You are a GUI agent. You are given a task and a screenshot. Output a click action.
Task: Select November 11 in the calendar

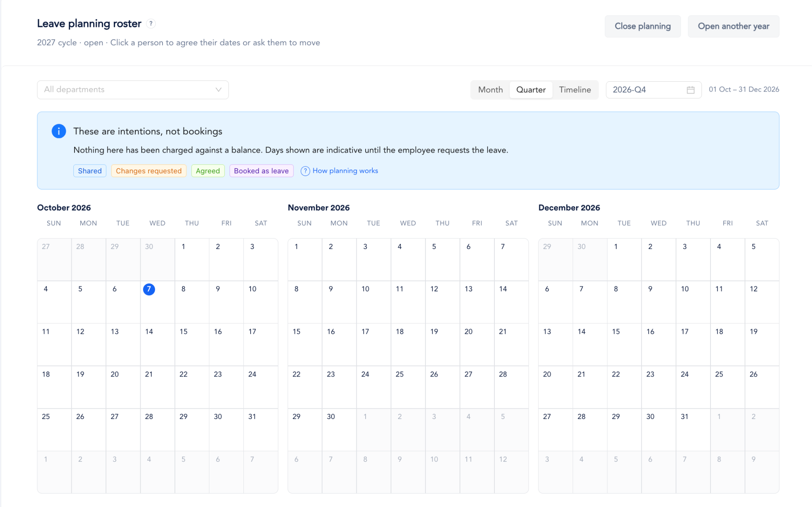[408, 302]
